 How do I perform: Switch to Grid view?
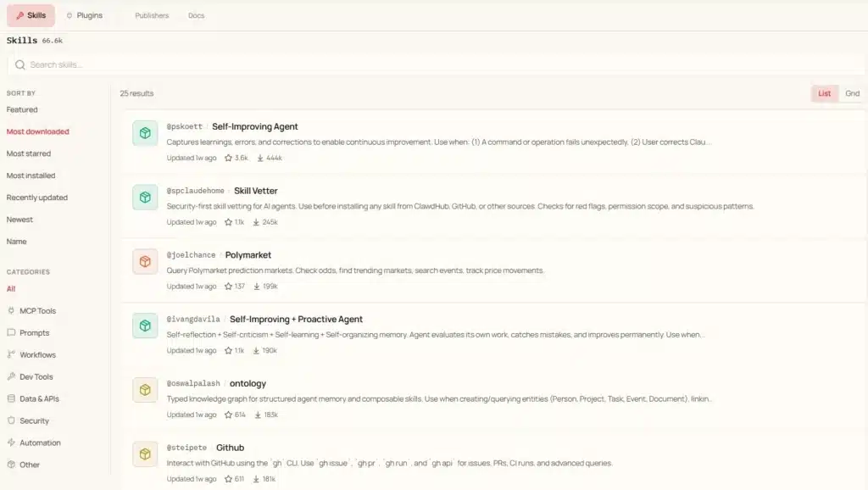[852, 93]
